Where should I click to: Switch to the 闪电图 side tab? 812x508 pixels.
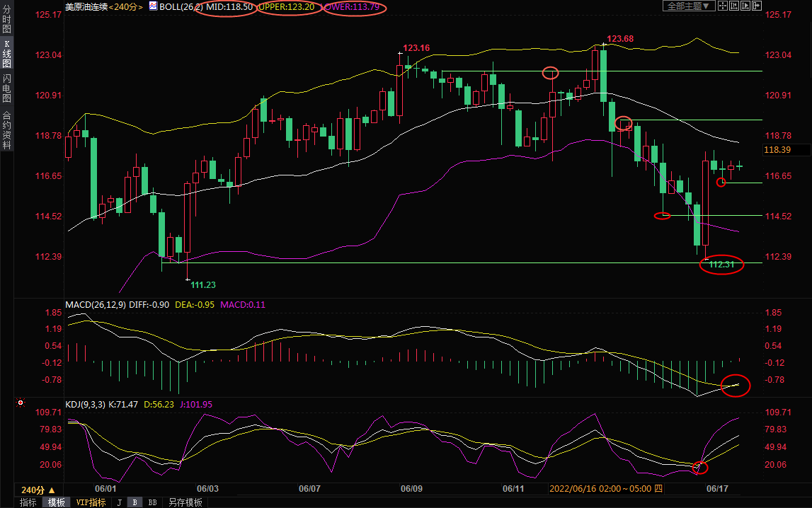click(x=6, y=88)
